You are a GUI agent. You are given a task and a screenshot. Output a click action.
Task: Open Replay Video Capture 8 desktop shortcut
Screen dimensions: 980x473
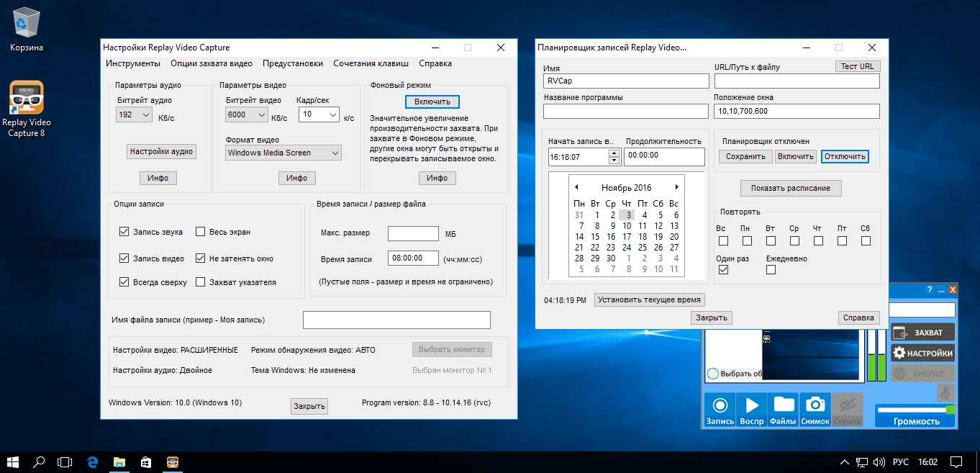(27, 109)
